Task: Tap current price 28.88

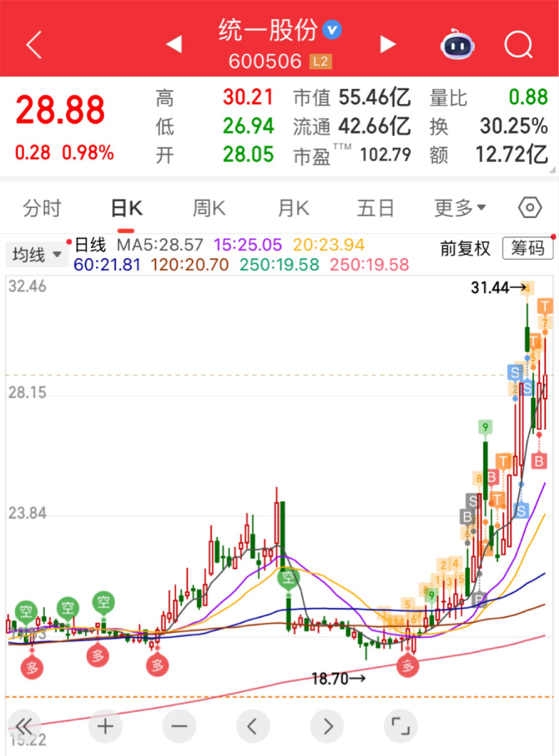Action: click(x=60, y=110)
